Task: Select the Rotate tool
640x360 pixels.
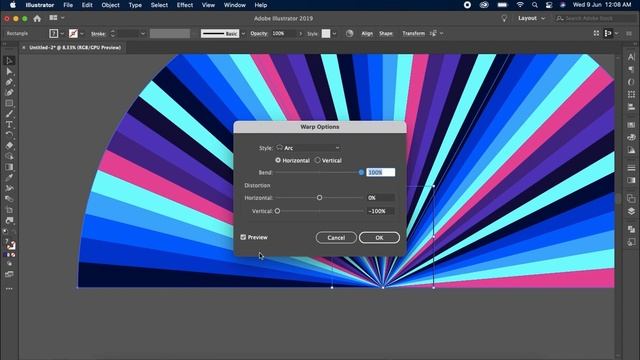Action: click(9, 135)
